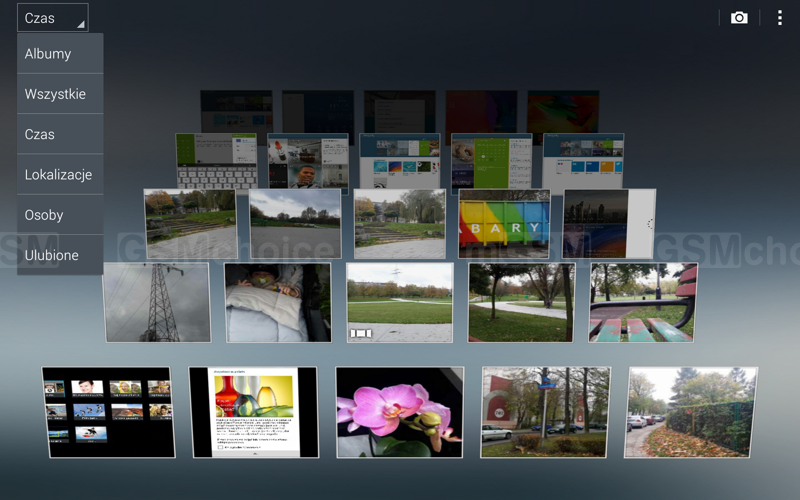
Task: Select Albumy from the dropdown list
Action: tap(59, 54)
